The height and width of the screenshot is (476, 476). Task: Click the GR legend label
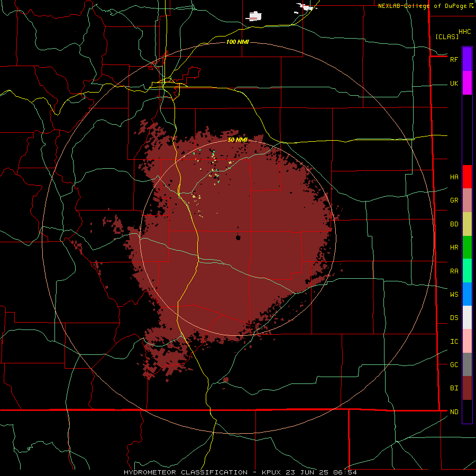(454, 200)
